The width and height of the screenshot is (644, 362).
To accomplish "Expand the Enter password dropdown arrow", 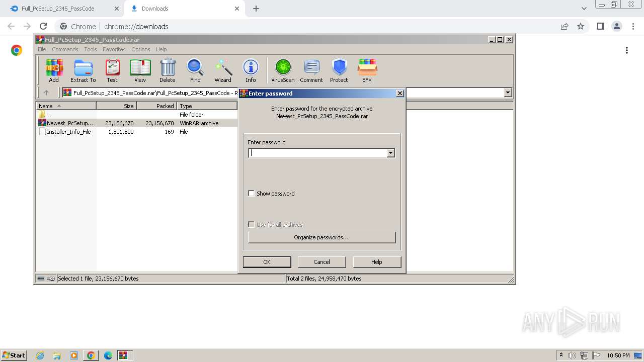I will point(390,153).
